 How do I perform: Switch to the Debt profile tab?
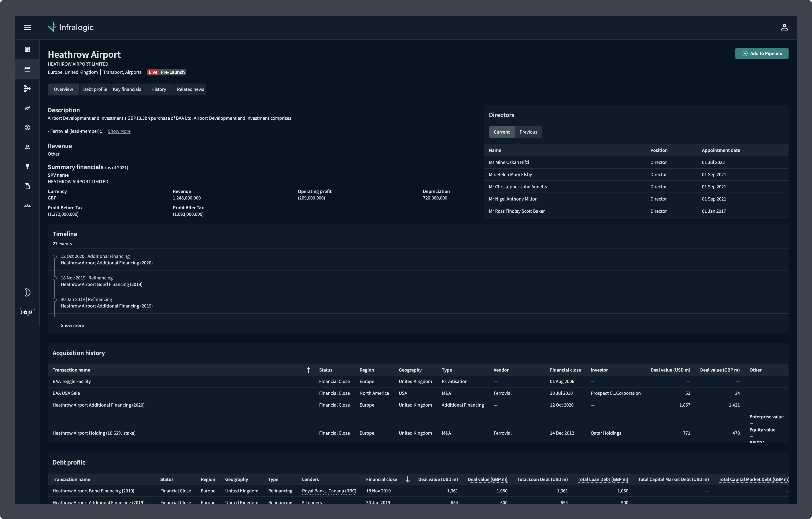coord(95,89)
